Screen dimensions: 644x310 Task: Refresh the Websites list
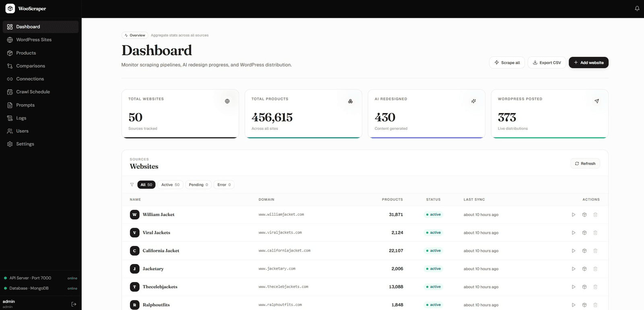click(x=585, y=163)
